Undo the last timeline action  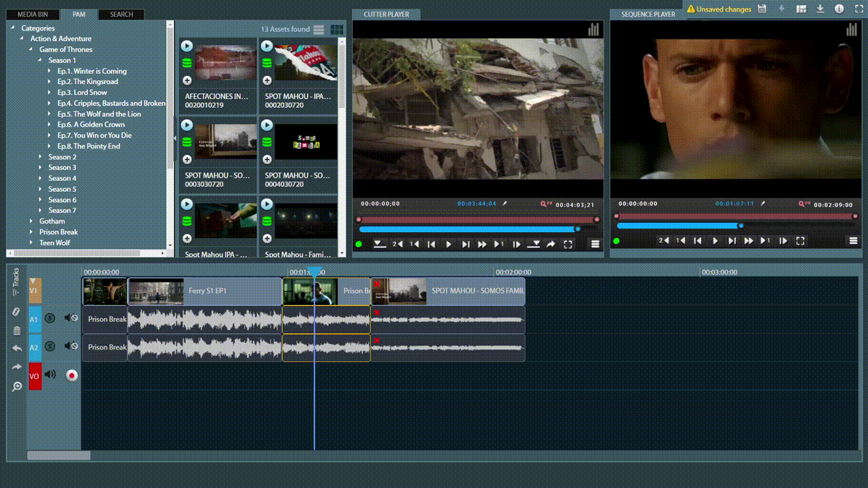(x=17, y=348)
